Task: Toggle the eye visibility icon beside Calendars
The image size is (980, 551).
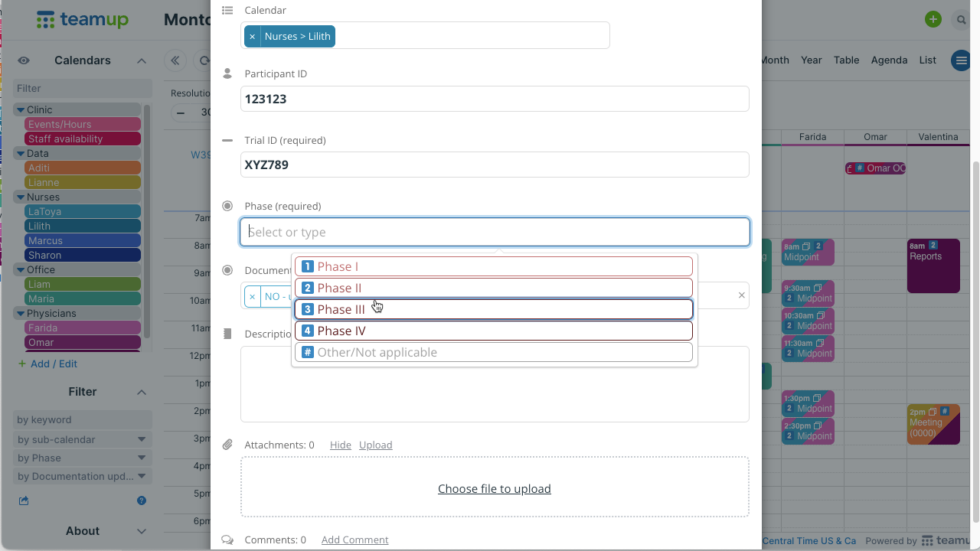Action: (24, 61)
